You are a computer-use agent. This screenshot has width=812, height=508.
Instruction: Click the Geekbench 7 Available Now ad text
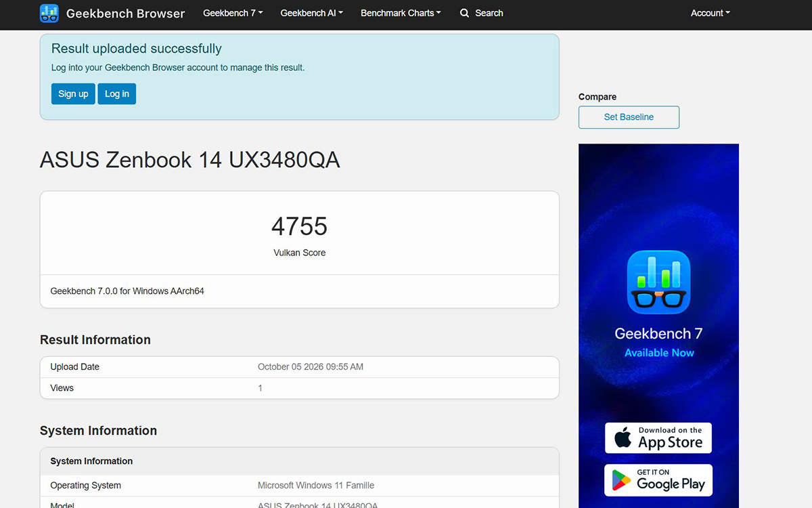(x=658, y=342)
